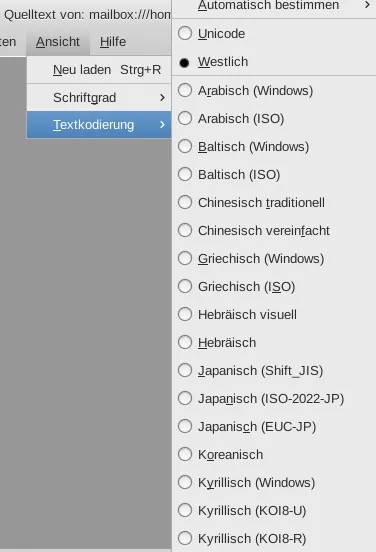
Task: Open the Schriftgrad submenu
Action: tap(99, 98)
